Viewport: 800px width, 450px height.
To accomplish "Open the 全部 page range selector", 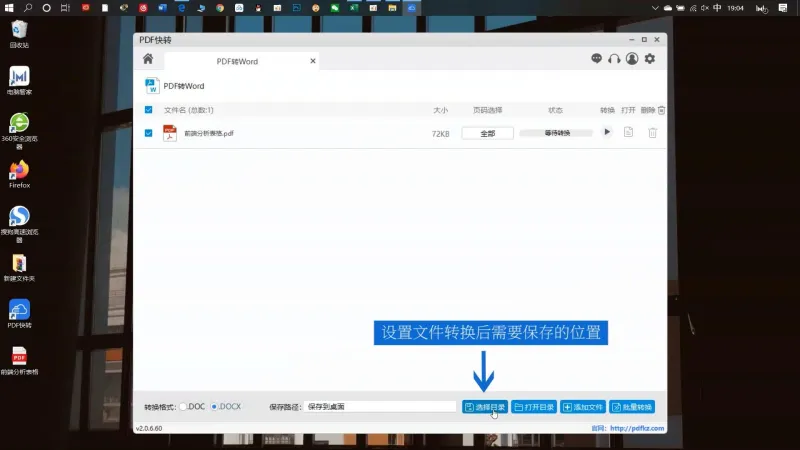I will pyautogui.click(x=487, y=133).
